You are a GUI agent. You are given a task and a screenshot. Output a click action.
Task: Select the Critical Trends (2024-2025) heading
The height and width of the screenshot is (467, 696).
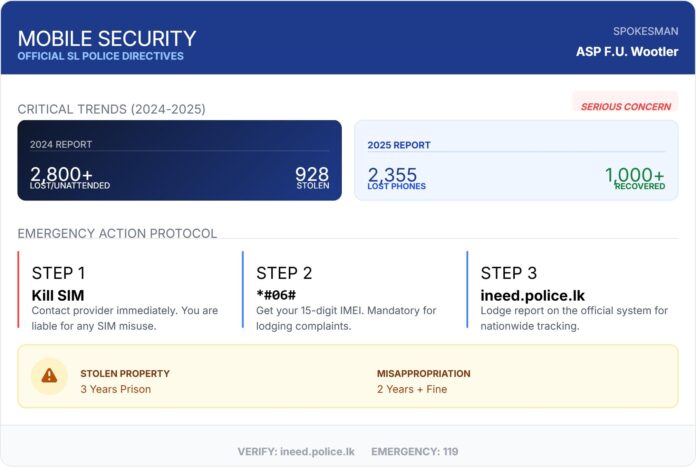point(111,109)
